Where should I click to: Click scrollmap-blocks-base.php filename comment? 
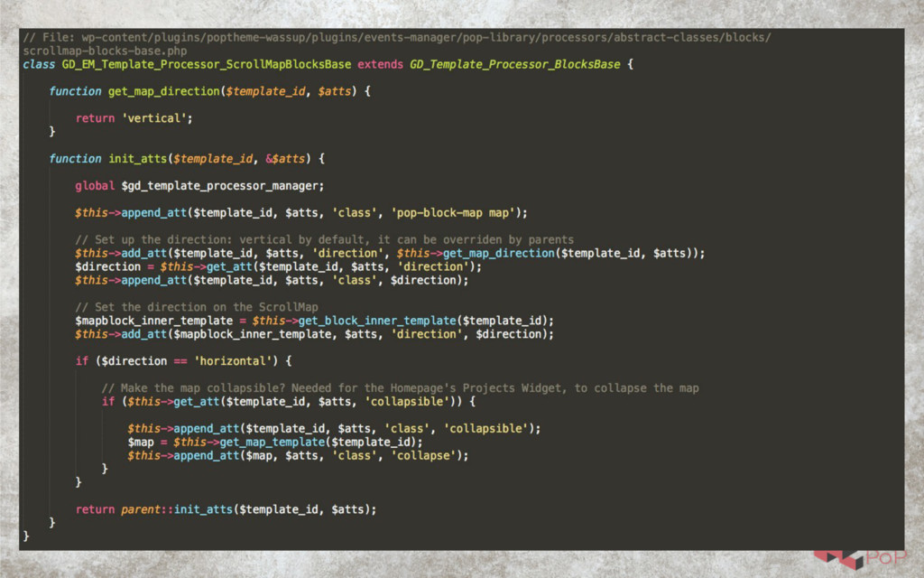pyautogui.click(x=105, y=51)
